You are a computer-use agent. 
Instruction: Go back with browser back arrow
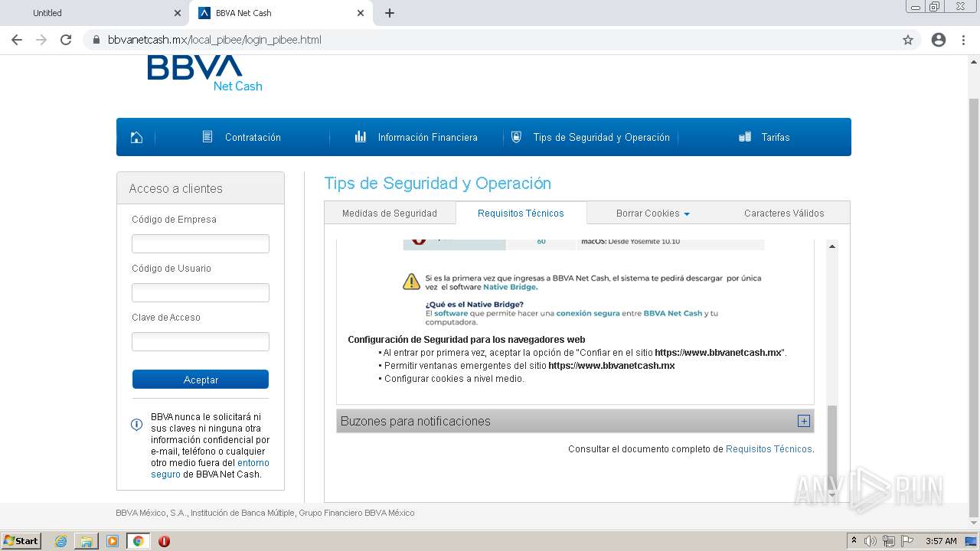17,40
